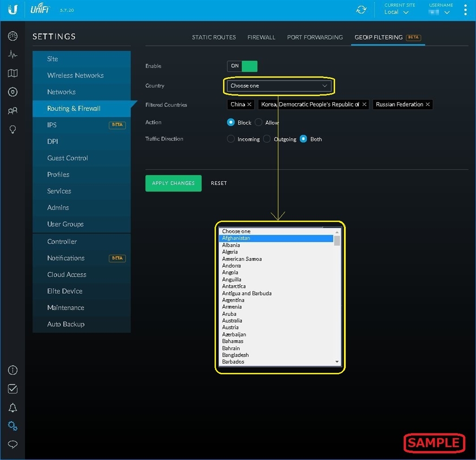Remove China from filtered countries
The height and width of the screenshot is (460, 476).
coord(249,104)
